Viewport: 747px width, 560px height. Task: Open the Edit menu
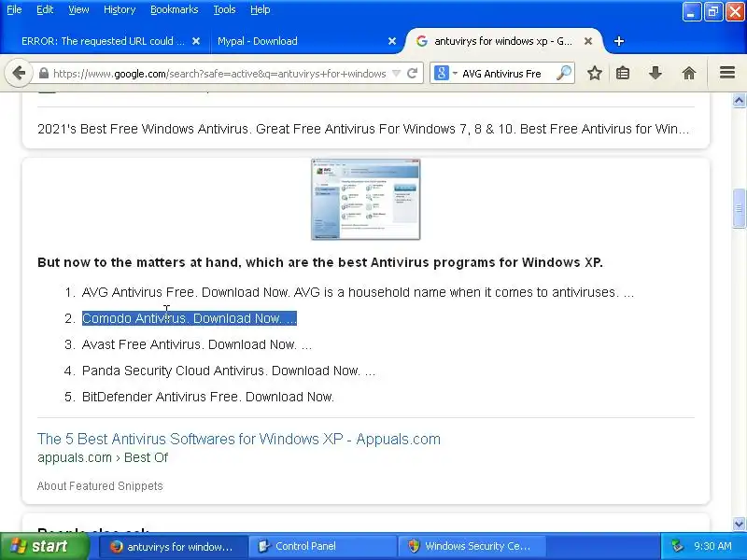pyautogui.click(x=45, y=9)
